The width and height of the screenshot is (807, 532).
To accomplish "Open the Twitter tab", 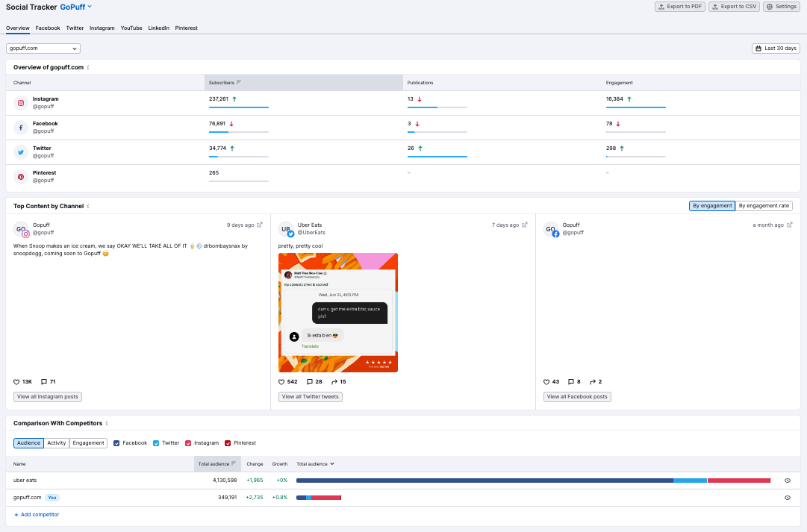I will coord(75,28).
